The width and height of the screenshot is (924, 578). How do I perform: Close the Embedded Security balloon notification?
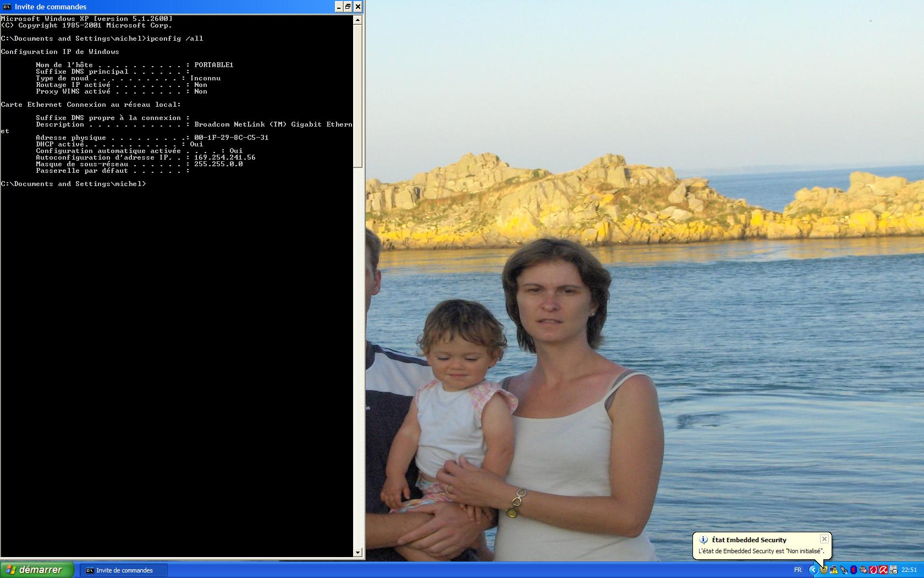click(824, 539)
